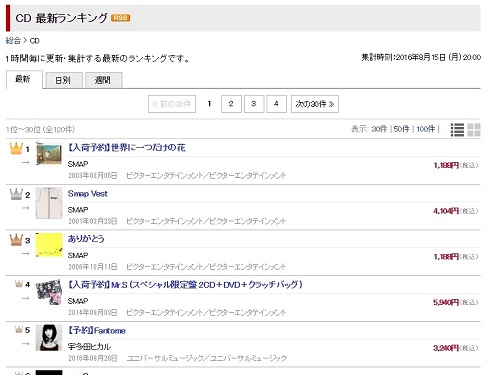Open Fantome cover thumbnail
Viewport: 490px width, 375px height.
(49, 338)
